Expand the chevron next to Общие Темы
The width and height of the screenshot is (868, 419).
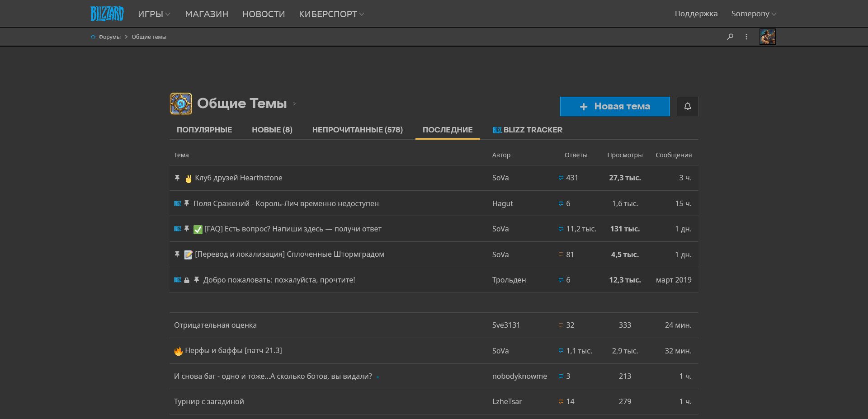tap(294, 104)
